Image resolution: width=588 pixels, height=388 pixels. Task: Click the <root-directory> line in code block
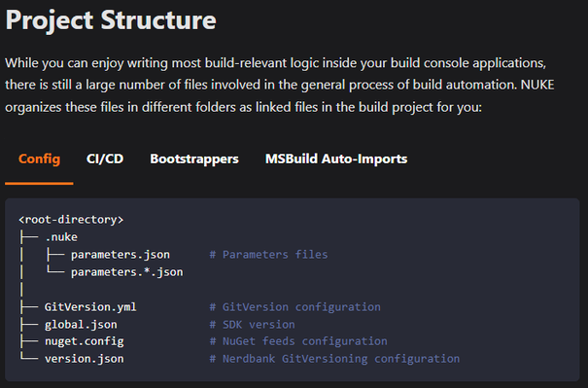point(71,220)
